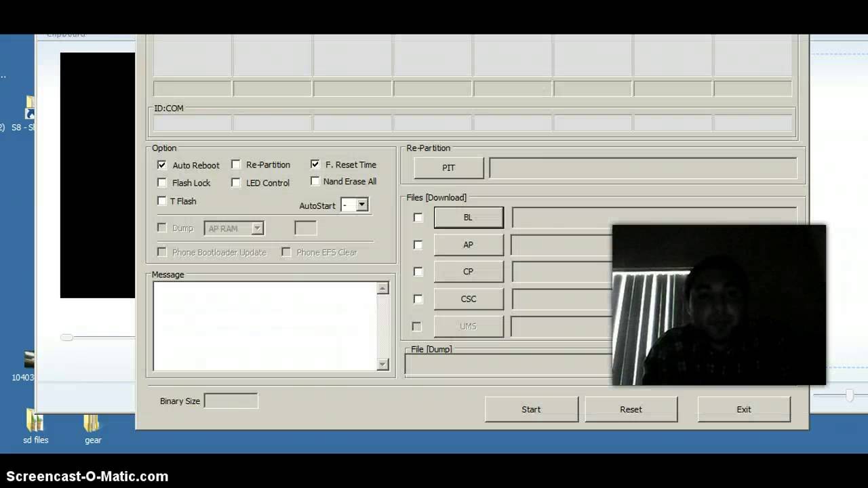Click the CP file button

469,272
